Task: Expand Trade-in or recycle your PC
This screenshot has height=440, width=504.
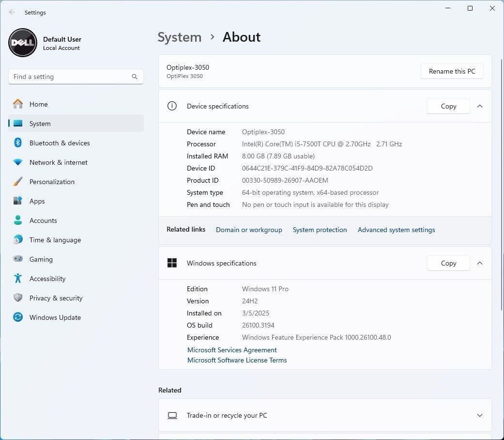Action: pos(480,415)
